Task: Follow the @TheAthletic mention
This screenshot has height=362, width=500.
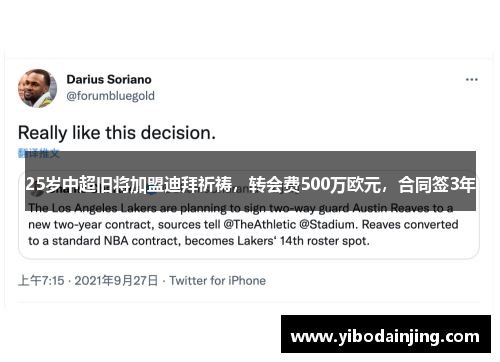Action: point(259,225)
